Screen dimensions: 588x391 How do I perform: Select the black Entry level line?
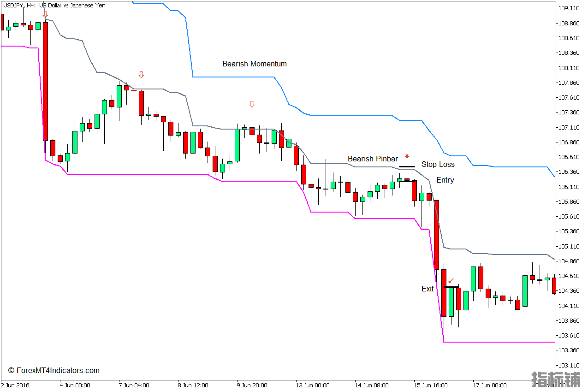[407, 181]
